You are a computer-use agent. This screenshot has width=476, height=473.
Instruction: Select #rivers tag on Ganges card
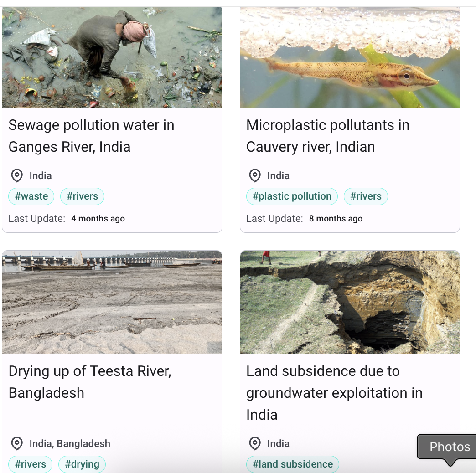pos(82,196)
